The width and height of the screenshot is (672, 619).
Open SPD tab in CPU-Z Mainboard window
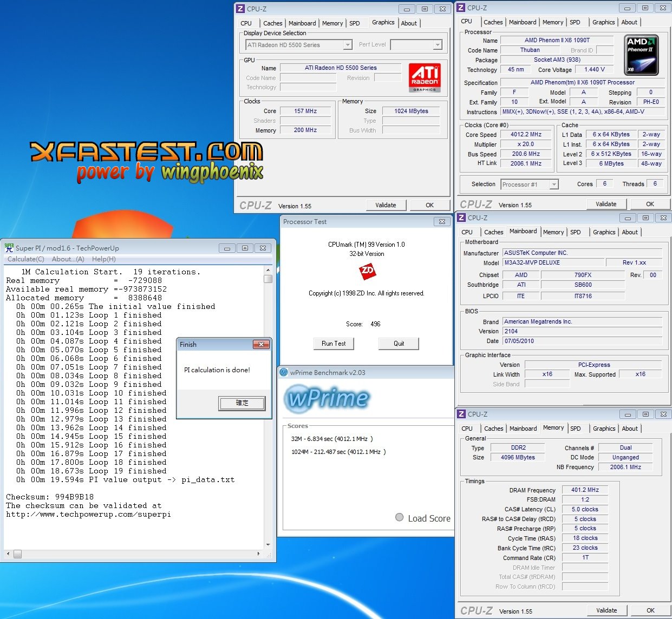576,232
